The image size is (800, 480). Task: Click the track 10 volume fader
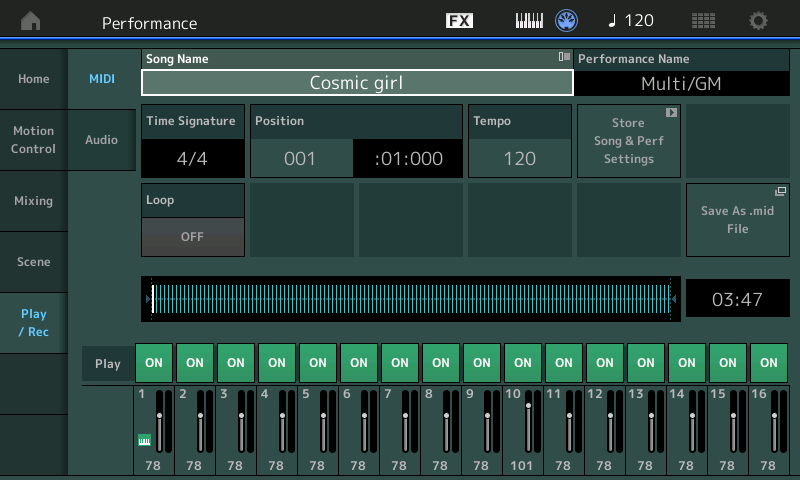click(528, 406)
